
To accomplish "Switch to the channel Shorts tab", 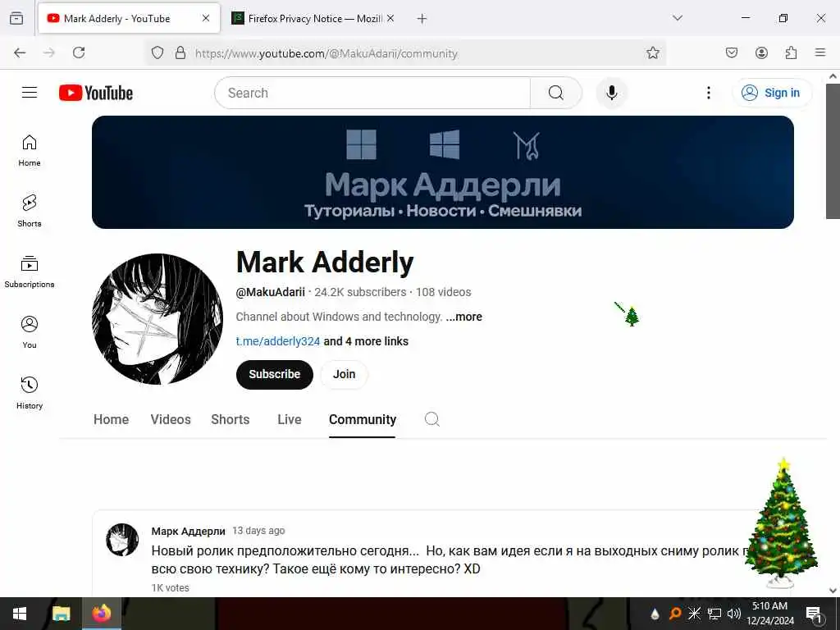I will (231, 419).
